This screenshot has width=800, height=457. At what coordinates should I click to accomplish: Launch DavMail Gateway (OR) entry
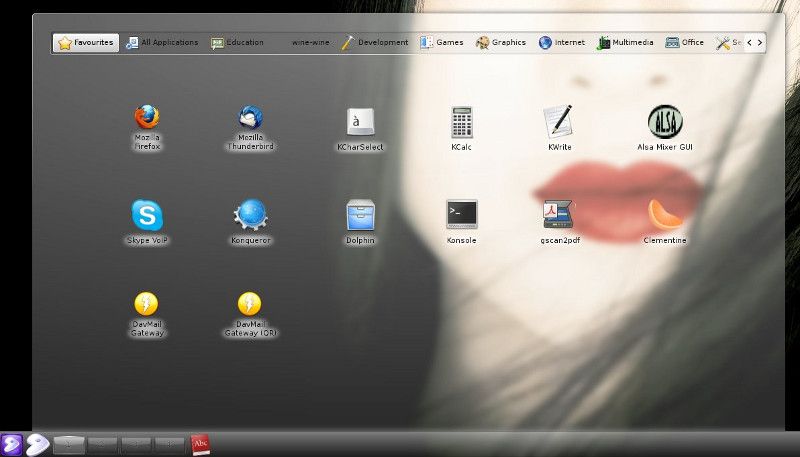click(251, 314)
